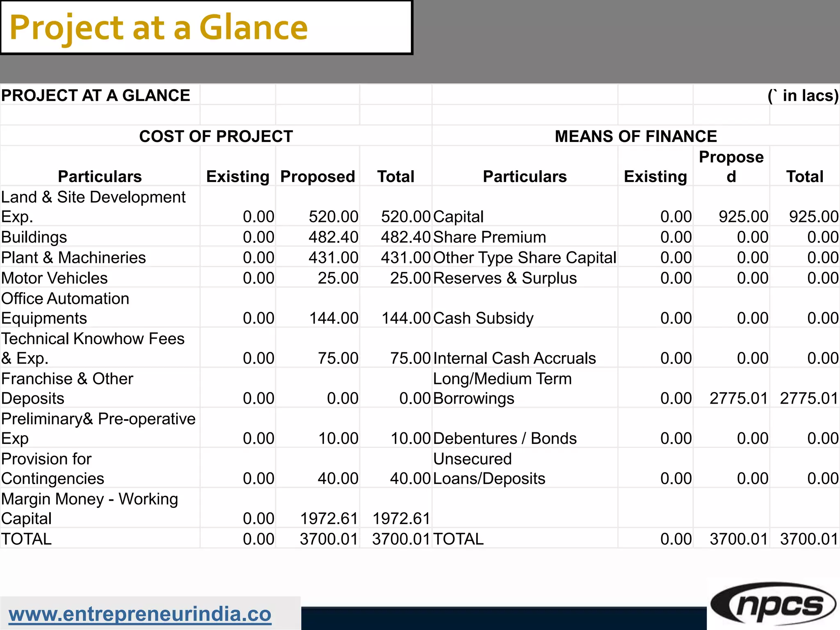This screenshot has width=840, height=630.
Task: Click the 'Cash Subsidy' label
Action: point(483,318)
